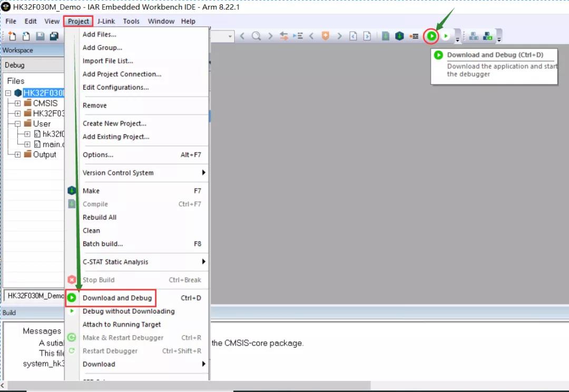
Task: Select Attach to Running Target menu entry
Action: pos(137,325)
